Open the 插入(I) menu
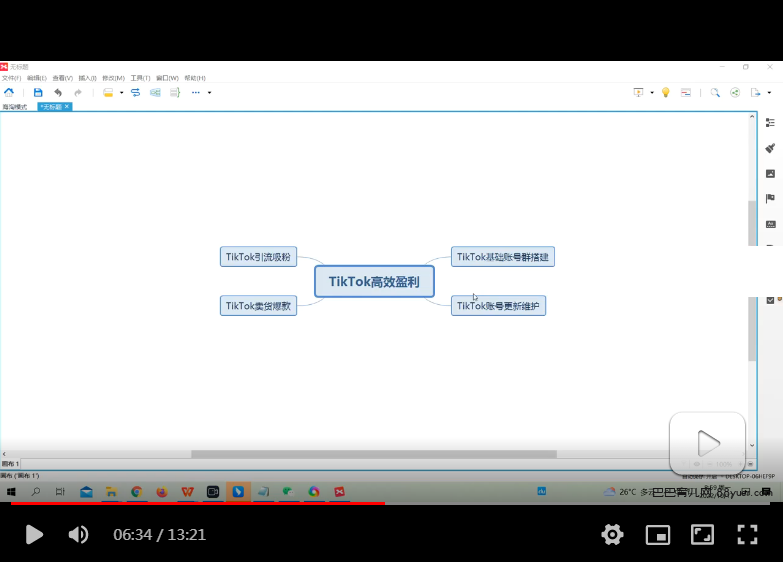Screen dimensions: 783x562 [87, 78]
